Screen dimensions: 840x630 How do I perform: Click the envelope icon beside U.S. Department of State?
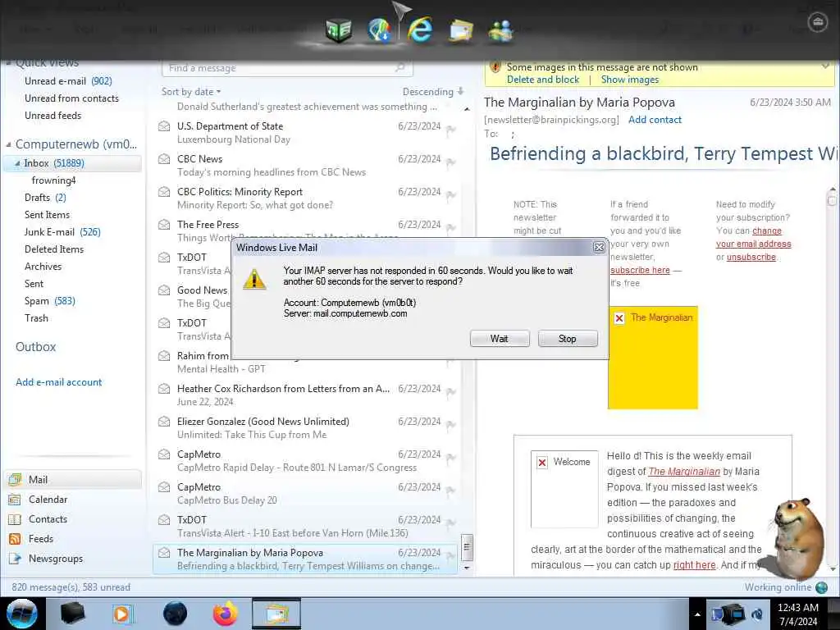click(164, 126)
